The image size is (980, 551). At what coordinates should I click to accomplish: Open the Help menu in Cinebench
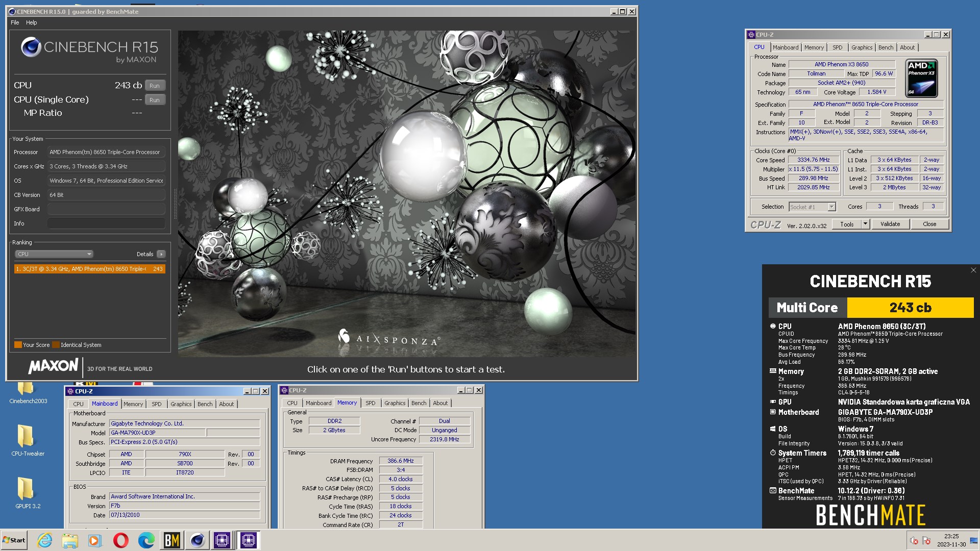coord(32,22)
